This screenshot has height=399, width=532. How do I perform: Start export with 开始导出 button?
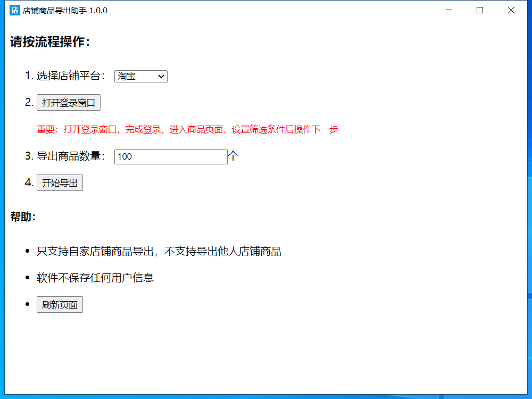(60, 183)
